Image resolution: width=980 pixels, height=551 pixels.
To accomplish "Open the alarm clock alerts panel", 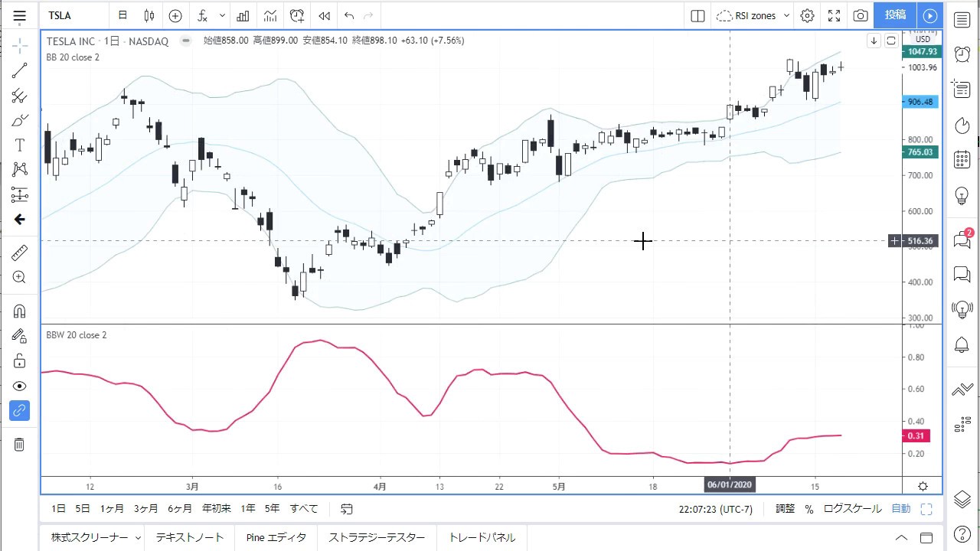I will tap(962, 54).
